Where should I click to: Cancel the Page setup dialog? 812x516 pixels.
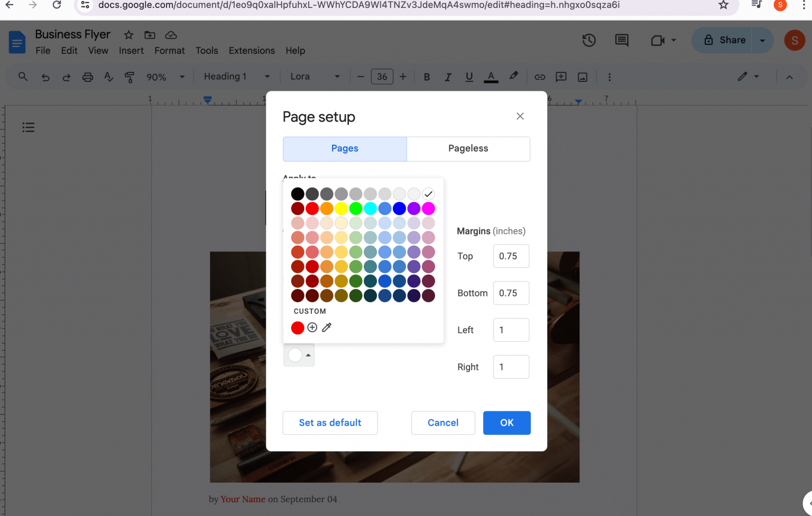point(443,423)
